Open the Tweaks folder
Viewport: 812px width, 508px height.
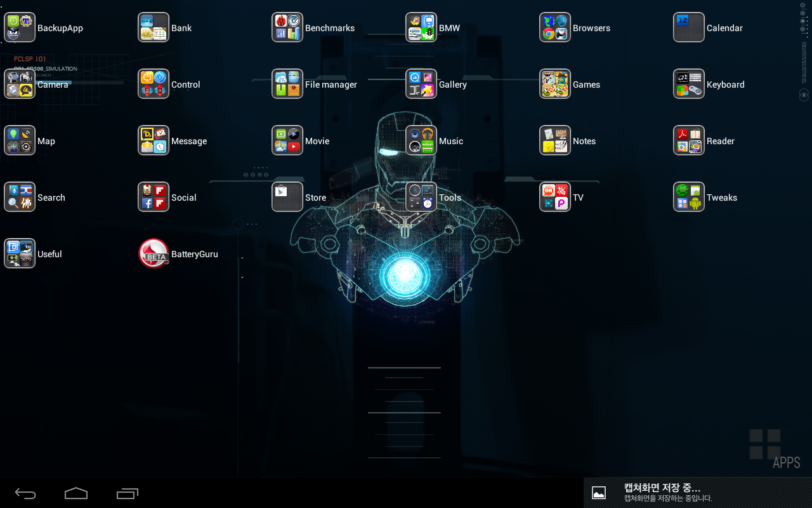[x=689, y=197]
